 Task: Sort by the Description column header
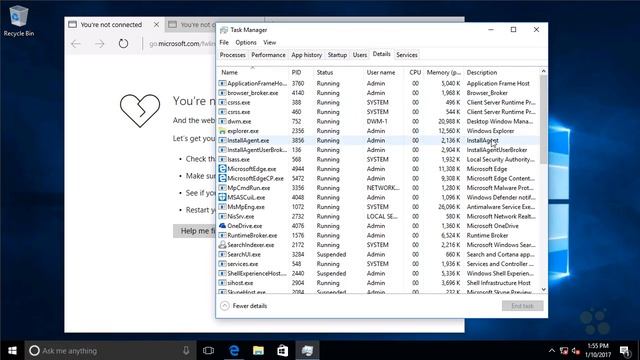coord(501,72)
